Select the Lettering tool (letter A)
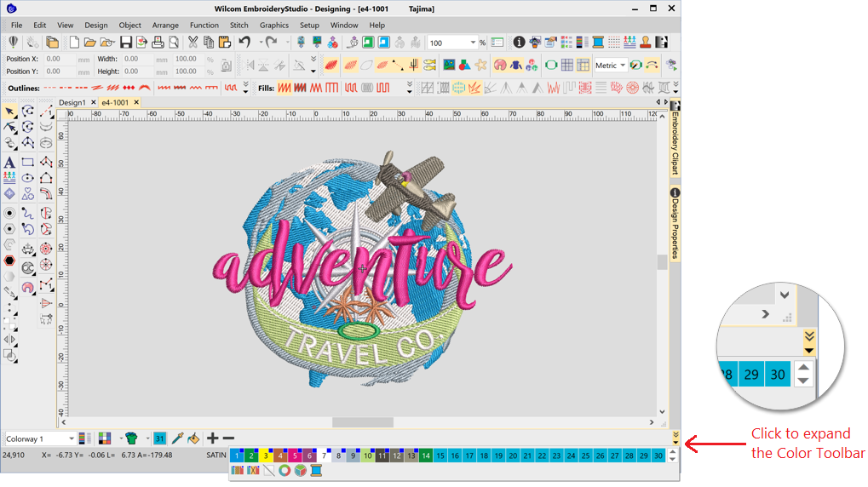 [x=9, y=162]
